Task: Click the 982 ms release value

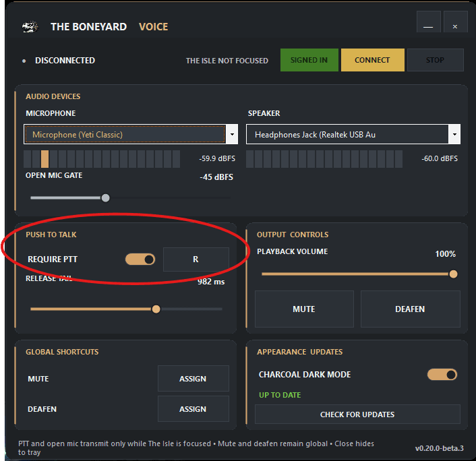Action: coord(211,282)
